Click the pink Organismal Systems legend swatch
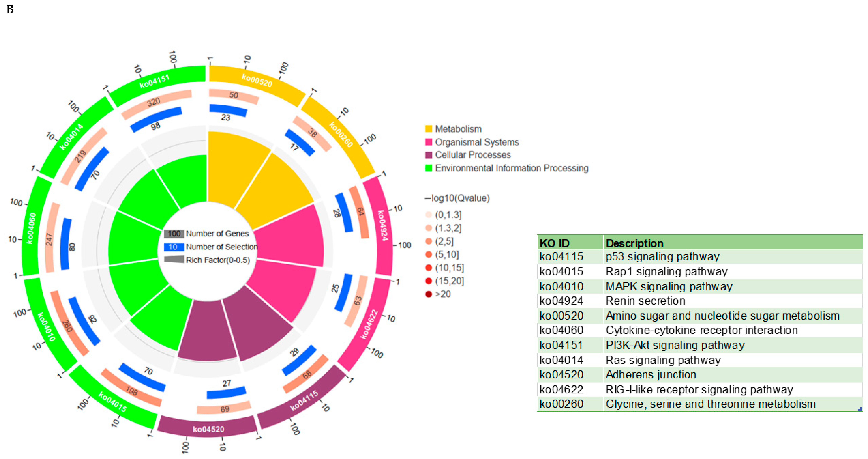The image size is (868, 459). [x=429, y=142]
